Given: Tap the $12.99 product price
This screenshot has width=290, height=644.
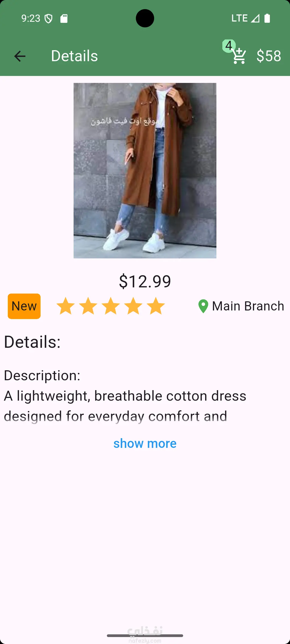Looking at the screenshot, I should 145,281.
